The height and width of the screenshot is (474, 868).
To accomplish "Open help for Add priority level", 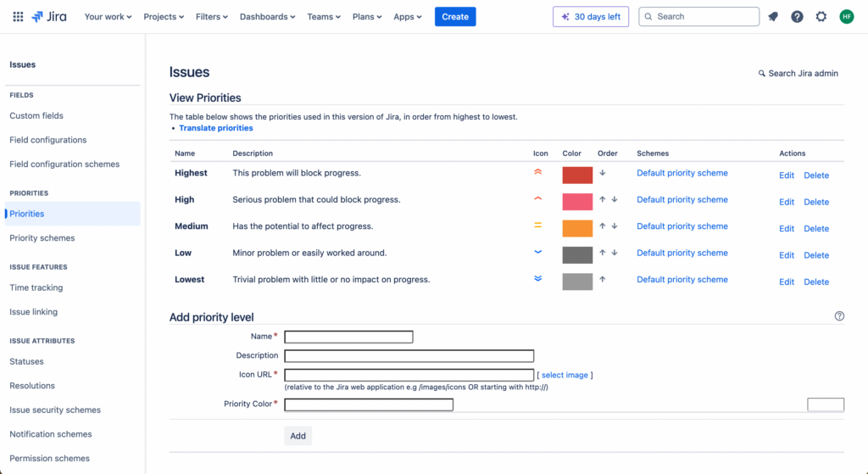I will tap(839, 316).
